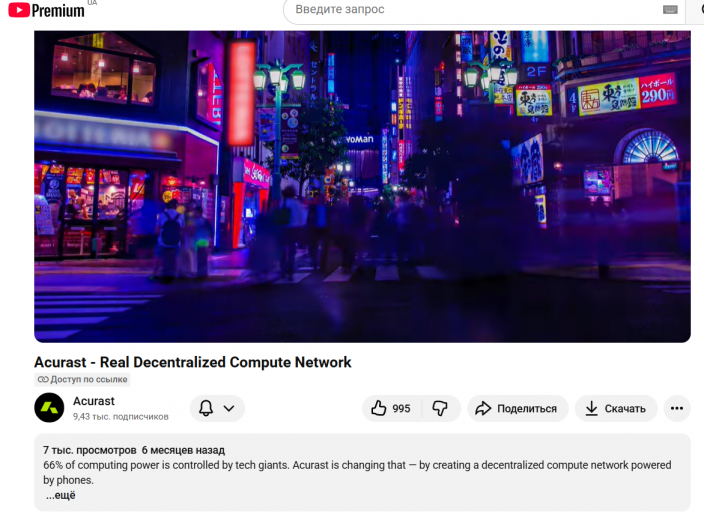Viewport: 704px width, 512px height.
Task: Dislike the video with thumbs down
Action: [x=440, y=408]
